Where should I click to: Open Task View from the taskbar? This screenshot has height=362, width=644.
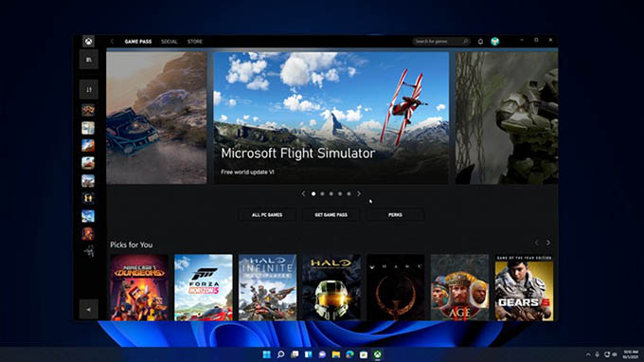pyautogui.click(x=295, y=354)
